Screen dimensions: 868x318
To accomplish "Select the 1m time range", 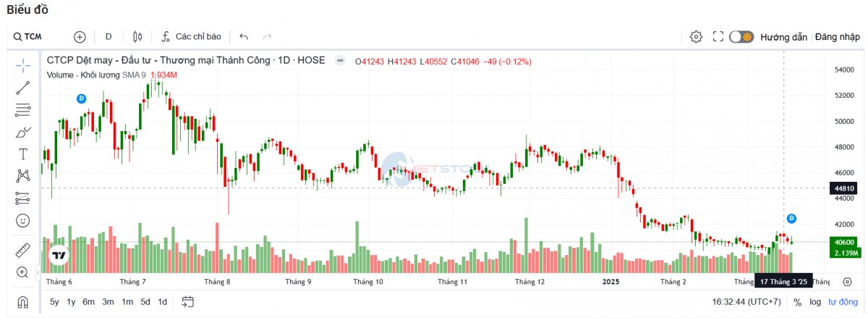I will [127, 302].
